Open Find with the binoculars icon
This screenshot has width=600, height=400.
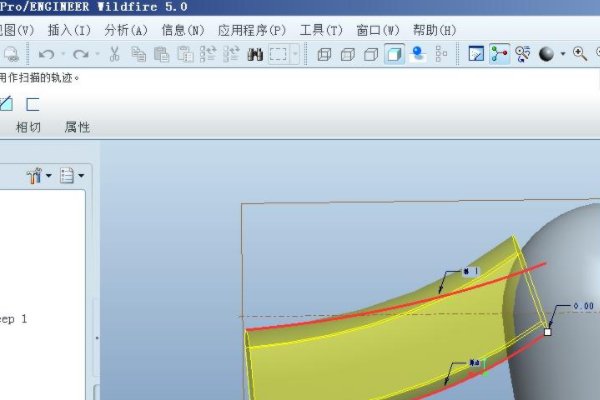click(254, 54)
